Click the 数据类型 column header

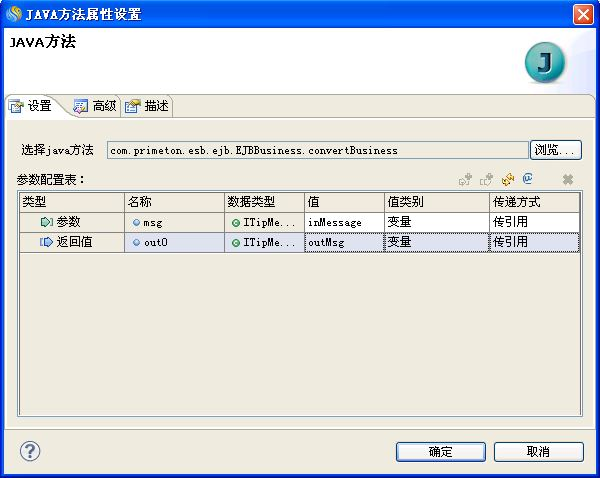pos(264,202)
